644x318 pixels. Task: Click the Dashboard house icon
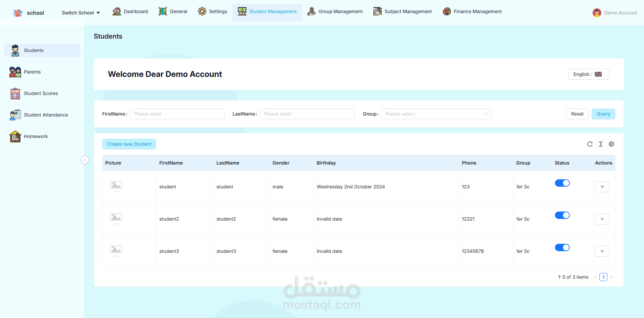pyautogui.click(x=117, y=11)
